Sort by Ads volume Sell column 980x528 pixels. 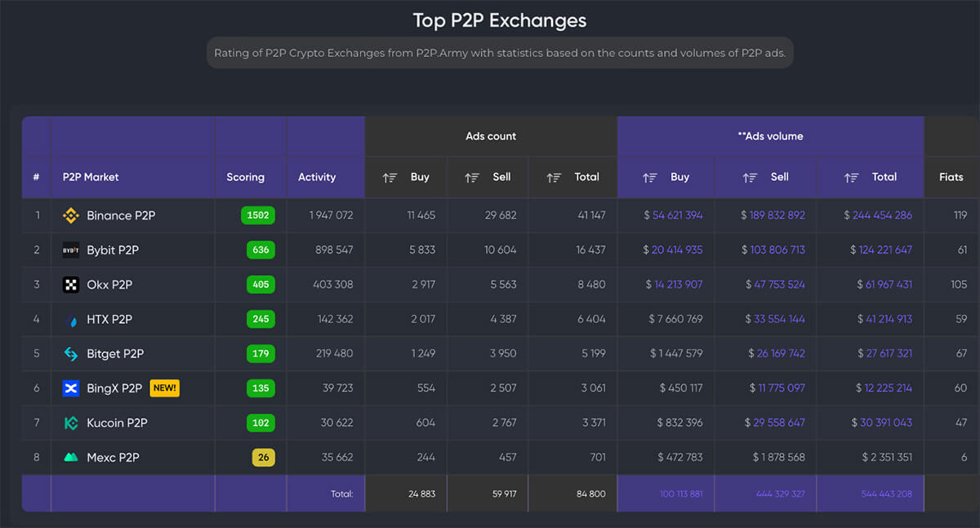pos(750,177)
